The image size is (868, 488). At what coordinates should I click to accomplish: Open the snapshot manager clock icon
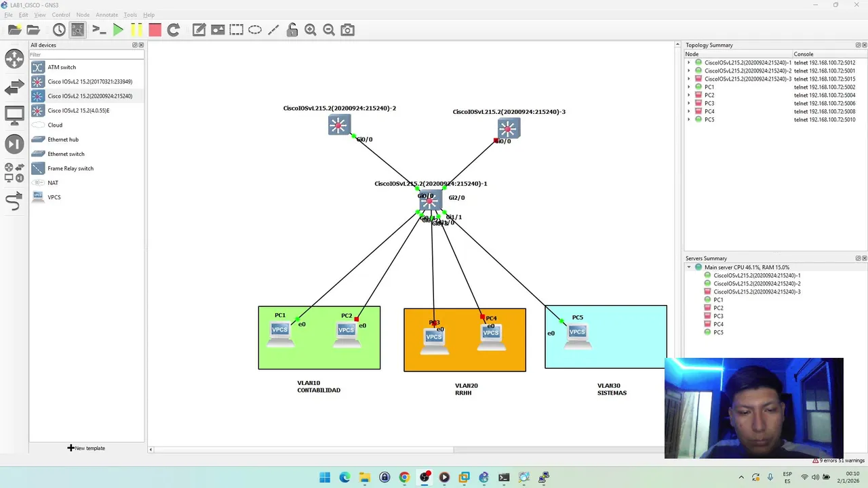coord(59,30)
